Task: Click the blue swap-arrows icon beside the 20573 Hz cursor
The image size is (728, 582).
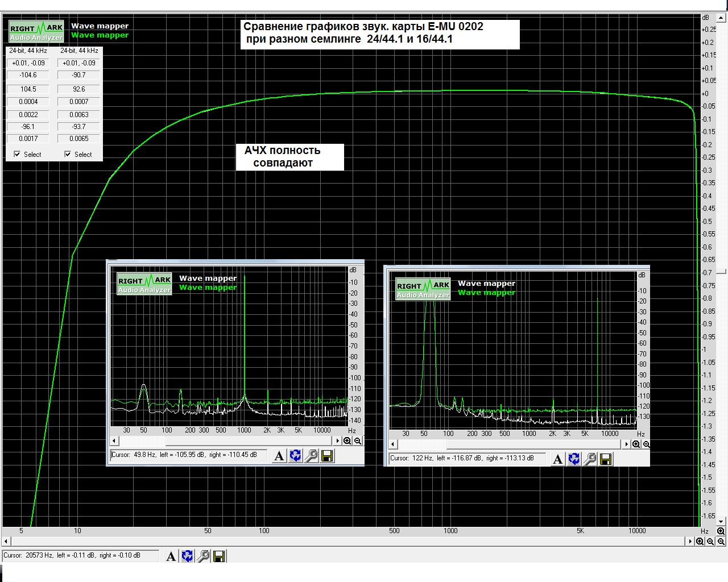Action: (x=187, y=556)
